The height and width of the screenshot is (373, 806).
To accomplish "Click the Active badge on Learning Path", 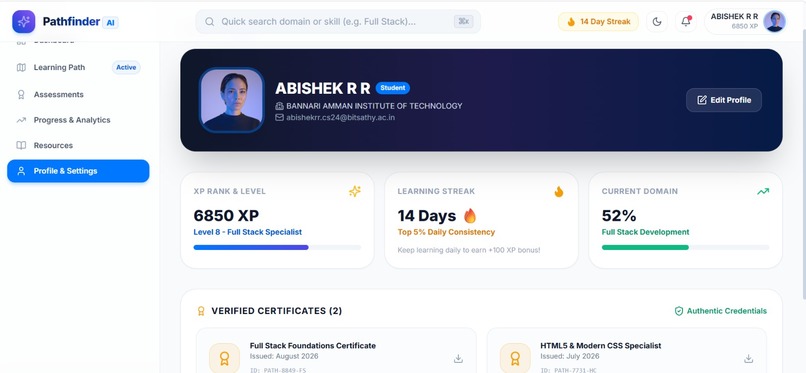I will pos(126,67).
